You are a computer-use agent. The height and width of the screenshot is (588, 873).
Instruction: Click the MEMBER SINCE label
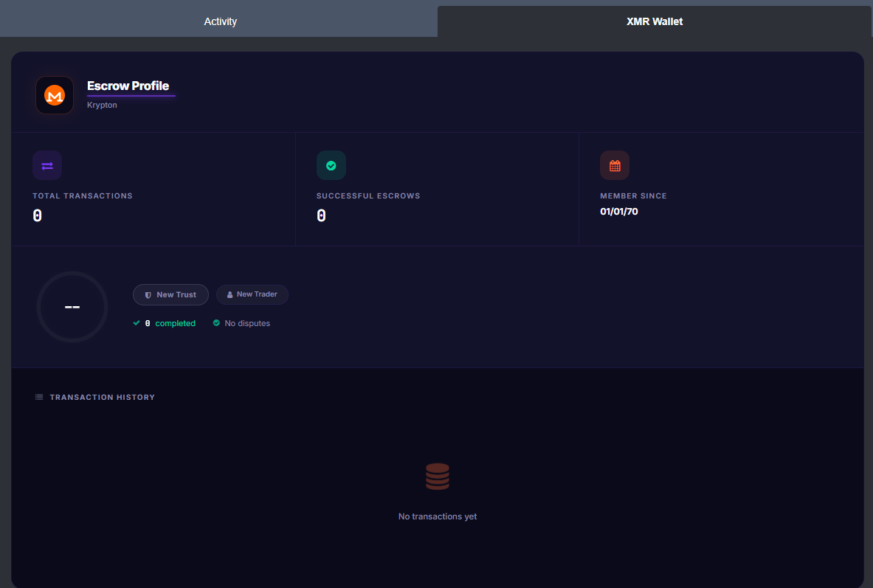634,196
